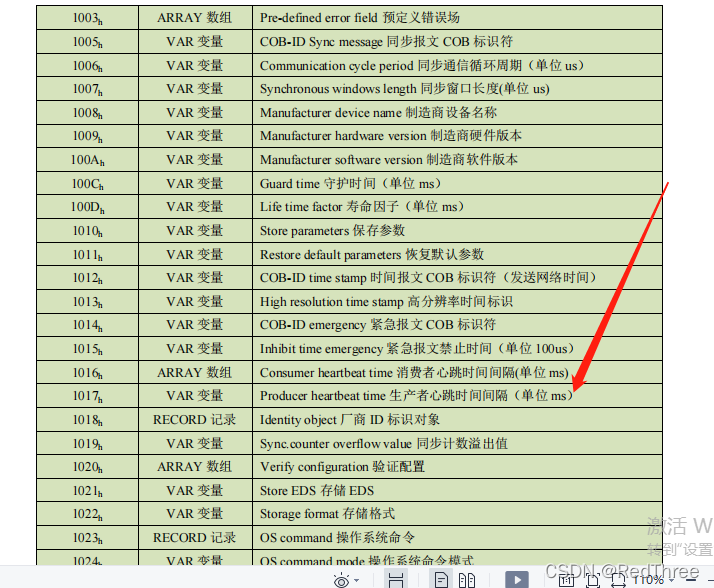Click the fit-page icon

pyautogui.click(x=592, y=580)
